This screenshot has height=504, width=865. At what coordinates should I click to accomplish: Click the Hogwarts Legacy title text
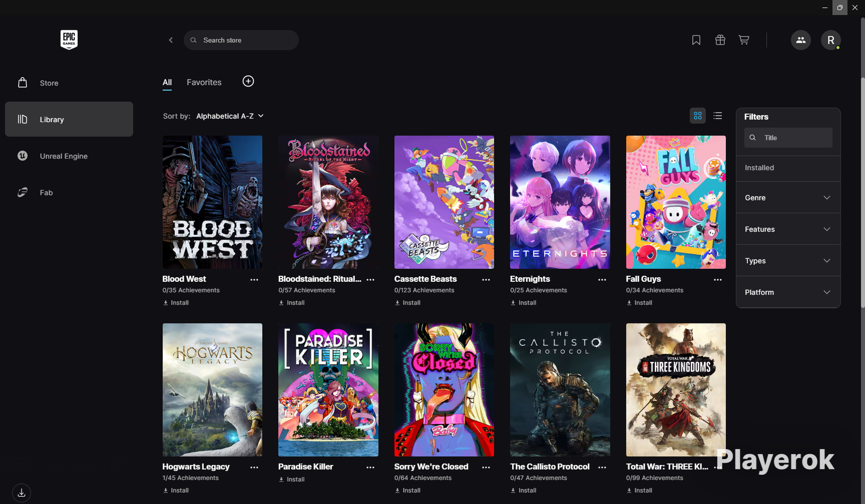click(196, 467)
